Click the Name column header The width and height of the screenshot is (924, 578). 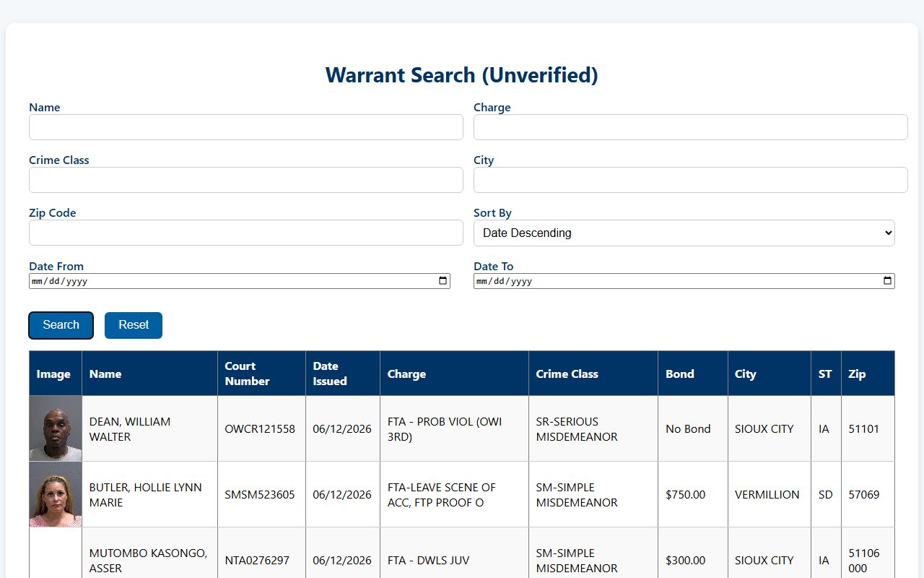(149, 374)
